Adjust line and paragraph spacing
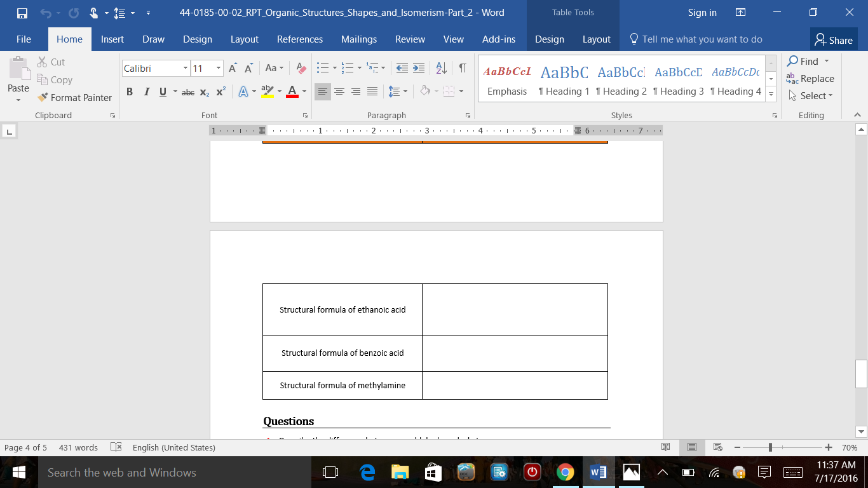The width and height of the screenshot is (868, 488). (394, 91)
